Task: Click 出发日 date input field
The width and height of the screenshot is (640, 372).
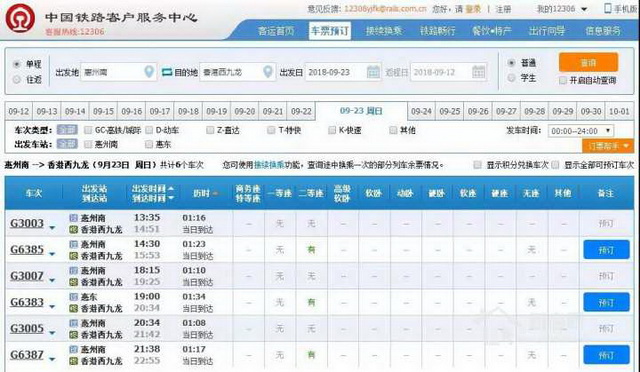Action: 343,72
